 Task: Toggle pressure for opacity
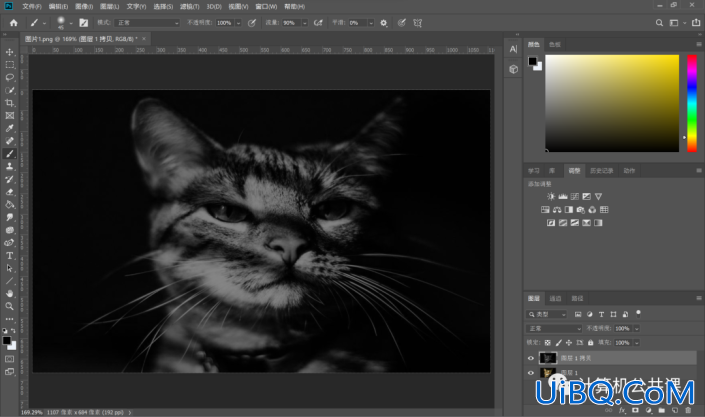252,22
